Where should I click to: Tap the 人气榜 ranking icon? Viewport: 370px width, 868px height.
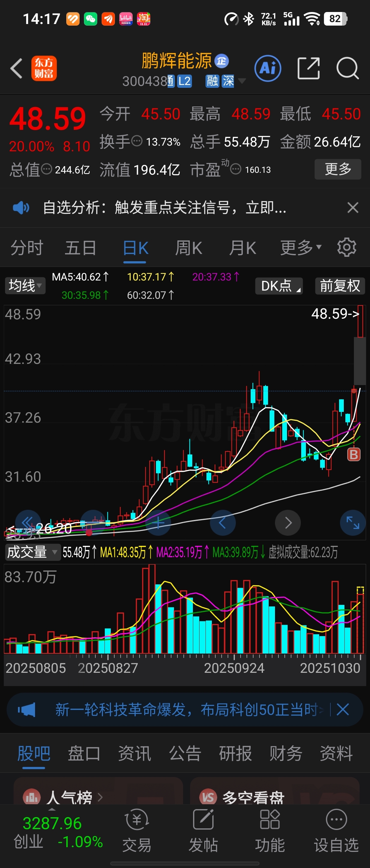pyautogui.click(x=32, y=797)
